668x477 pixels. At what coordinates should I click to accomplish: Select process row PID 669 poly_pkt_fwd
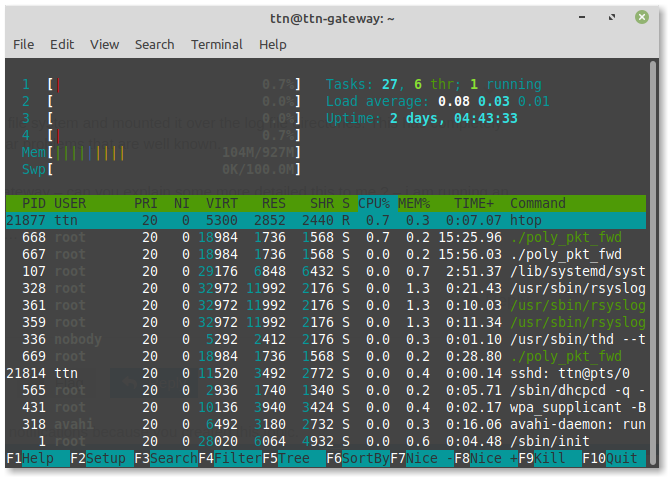326,356
